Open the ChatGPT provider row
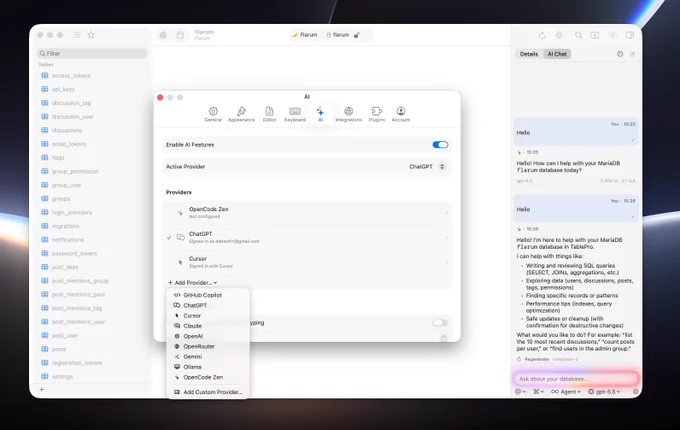The width and height of the screenshot is (680, 430). (x=307, y=237)
